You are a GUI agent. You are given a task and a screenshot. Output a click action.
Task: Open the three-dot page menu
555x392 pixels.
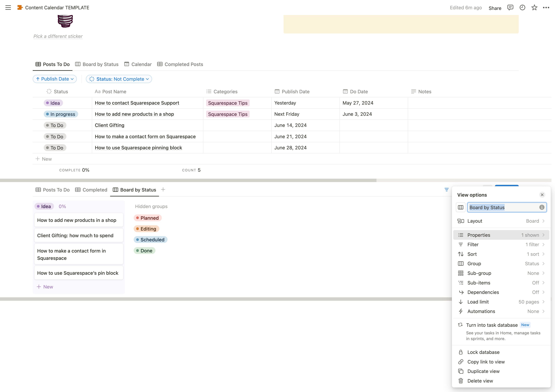click(x=546, y=7)
